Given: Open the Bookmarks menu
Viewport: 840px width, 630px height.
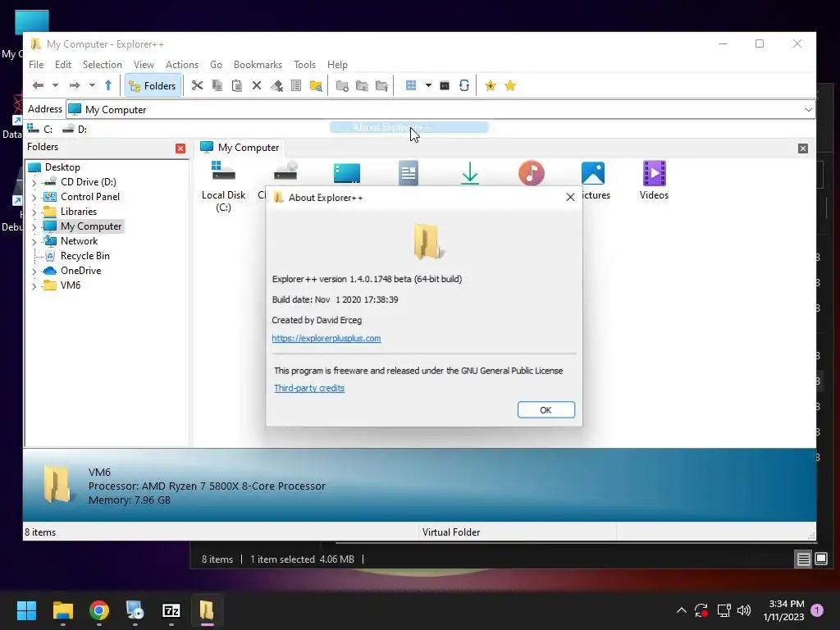Looking at the screenshot, I should tap(258, 64).
